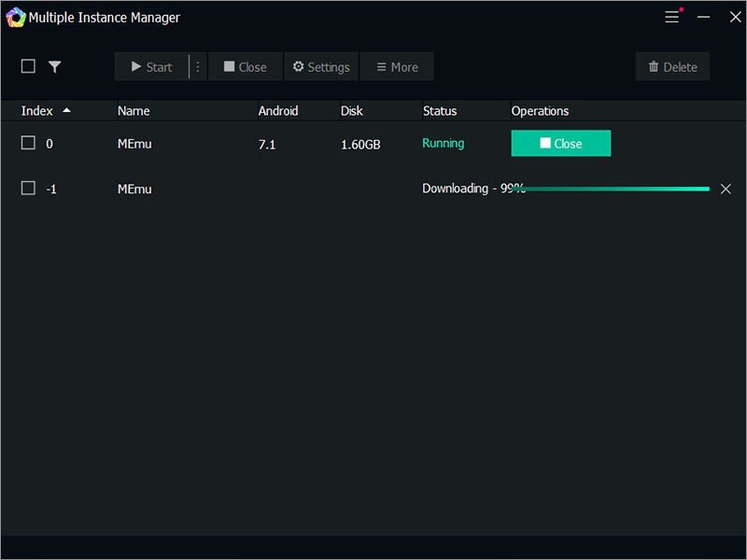Open the filter funnel icon
747x560 pixels.
(55, 66)
